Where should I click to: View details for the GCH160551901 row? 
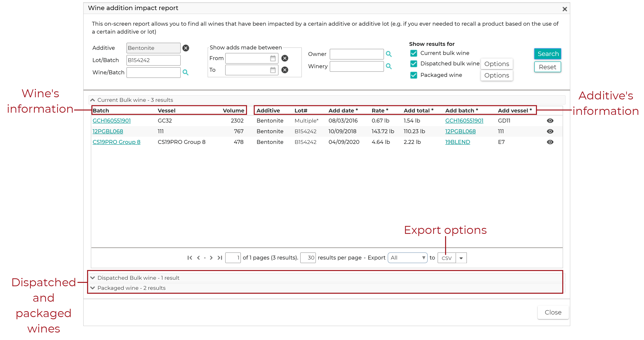[550, 121]
